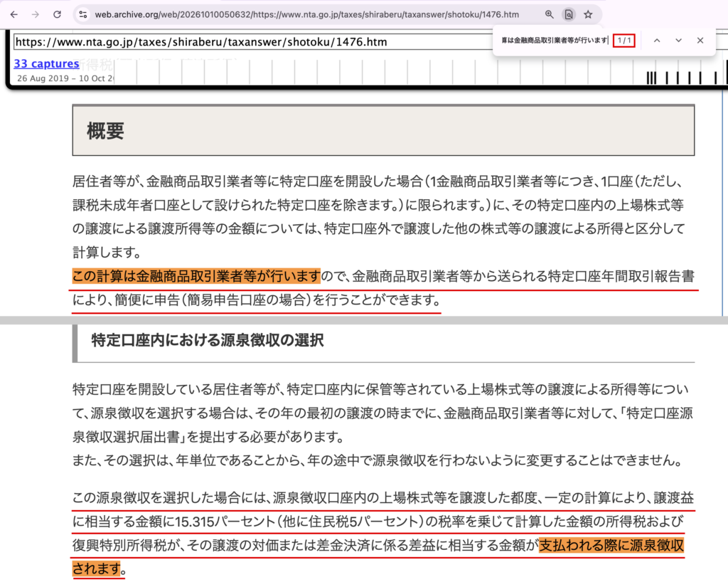Click the 1/1 find match counter
This screenshot has width=728, height=582.
[x=624, y=41]
